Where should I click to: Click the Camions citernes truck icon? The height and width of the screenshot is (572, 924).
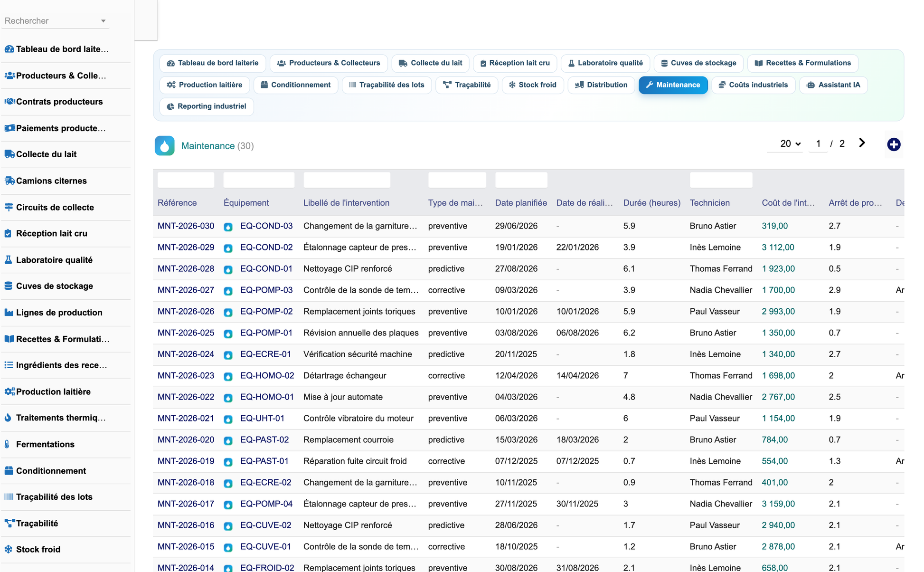tap(9, 181)
